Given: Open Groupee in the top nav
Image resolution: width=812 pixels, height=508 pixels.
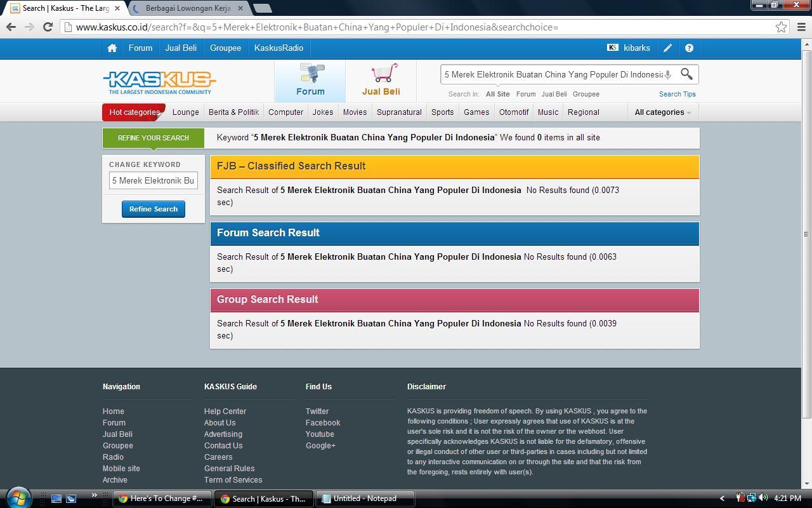Looking at the screenshot, I should pyautogui.click(x=225, y=48).
